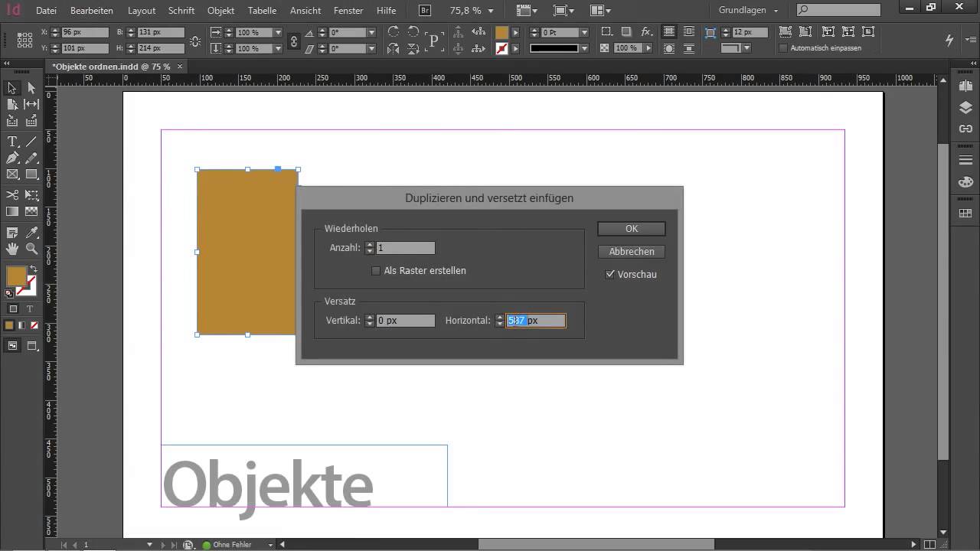980x551 pixels.
Task: Click the reference point locator grid
Action: pos(24,41)
